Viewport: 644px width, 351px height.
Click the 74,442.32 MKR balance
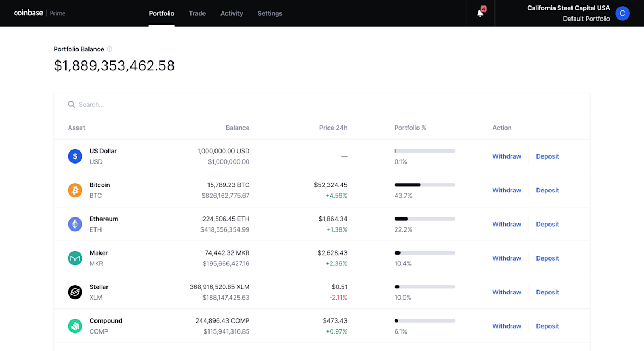[x=227, y=253]
